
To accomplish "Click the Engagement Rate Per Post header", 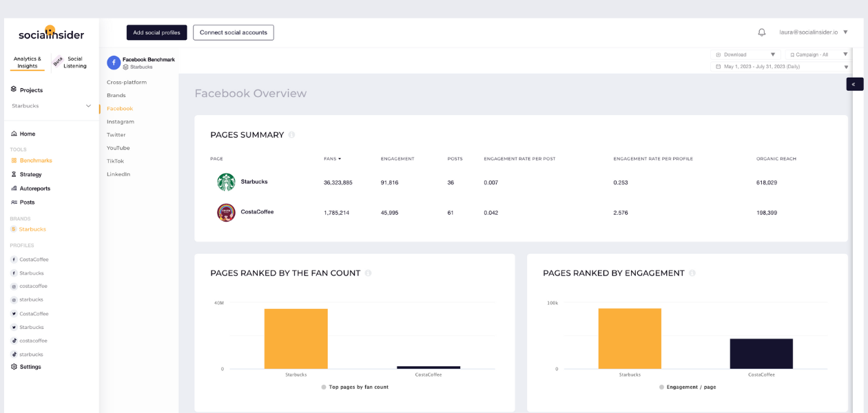I will pyautogui.click(x=519, y=159).
